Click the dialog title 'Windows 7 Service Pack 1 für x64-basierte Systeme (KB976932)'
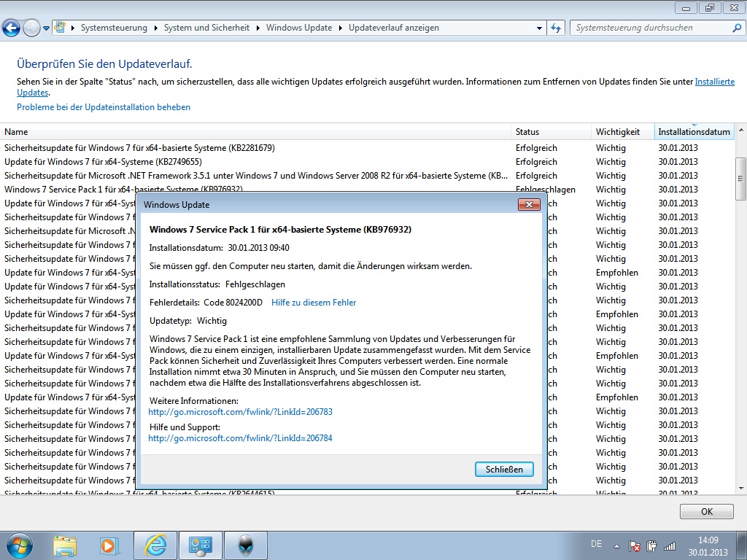 tap(281, 230)
